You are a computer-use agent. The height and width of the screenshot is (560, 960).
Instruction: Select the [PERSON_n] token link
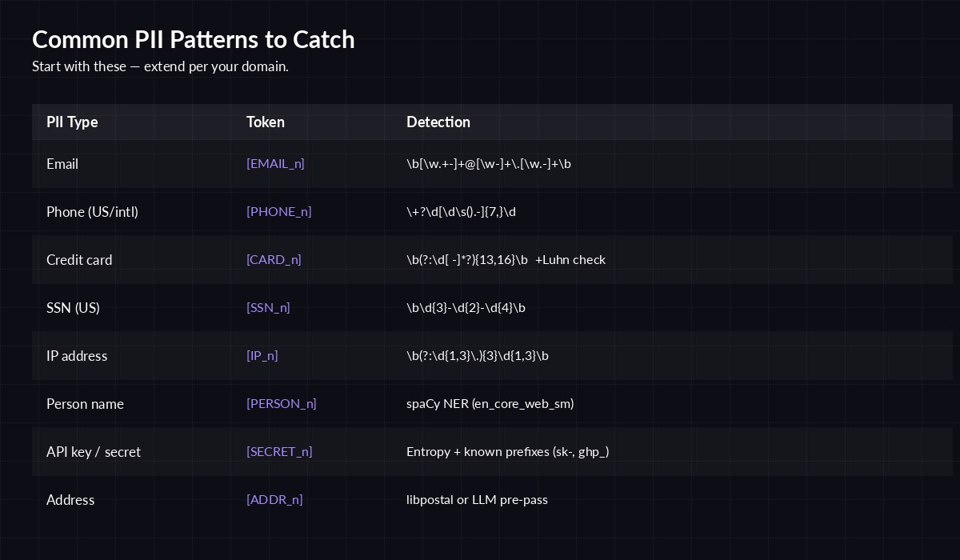point(282,404)
